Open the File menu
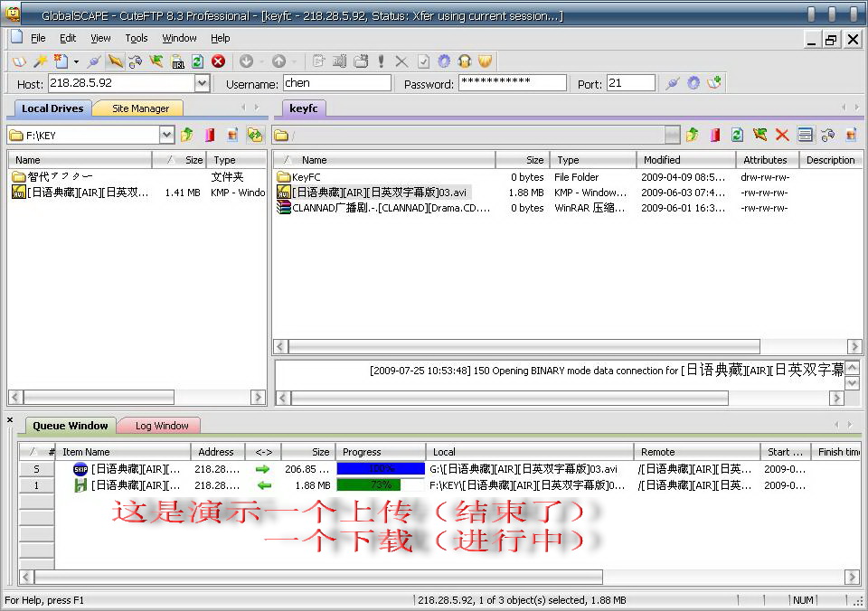The width and height of the screenshot is (868, 611). (x=38, y=38)
